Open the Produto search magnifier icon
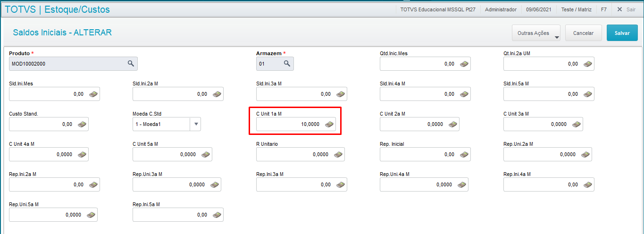The width and height of the screenshot is (644, 234). click(x=131, y=64)
